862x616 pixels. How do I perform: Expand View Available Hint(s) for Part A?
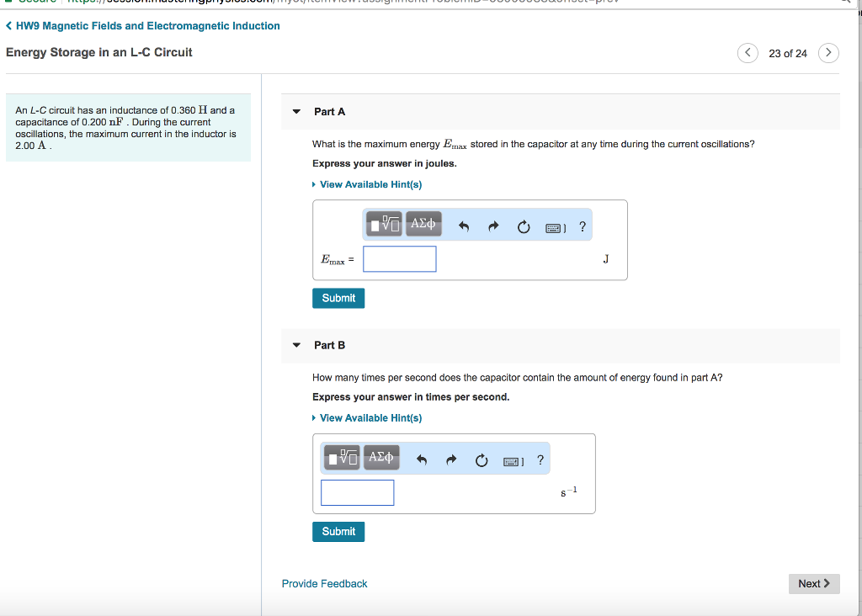point(370,184)
